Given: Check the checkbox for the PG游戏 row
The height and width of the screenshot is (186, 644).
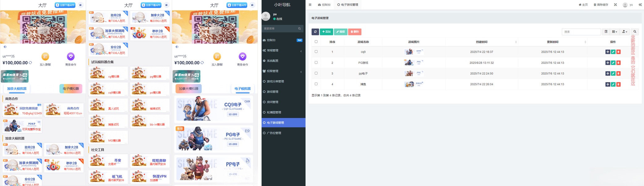Looking at the screenshot, I should click(316, 62).
